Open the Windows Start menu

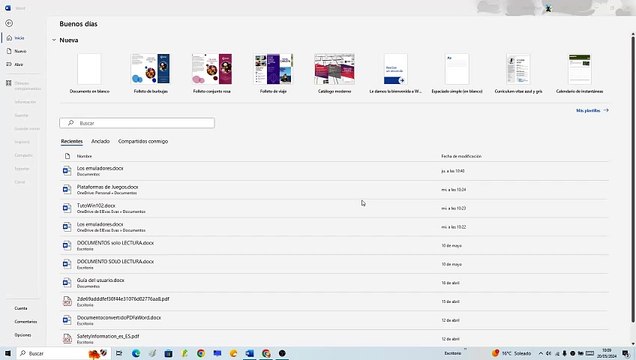click(x=7, y=354)
